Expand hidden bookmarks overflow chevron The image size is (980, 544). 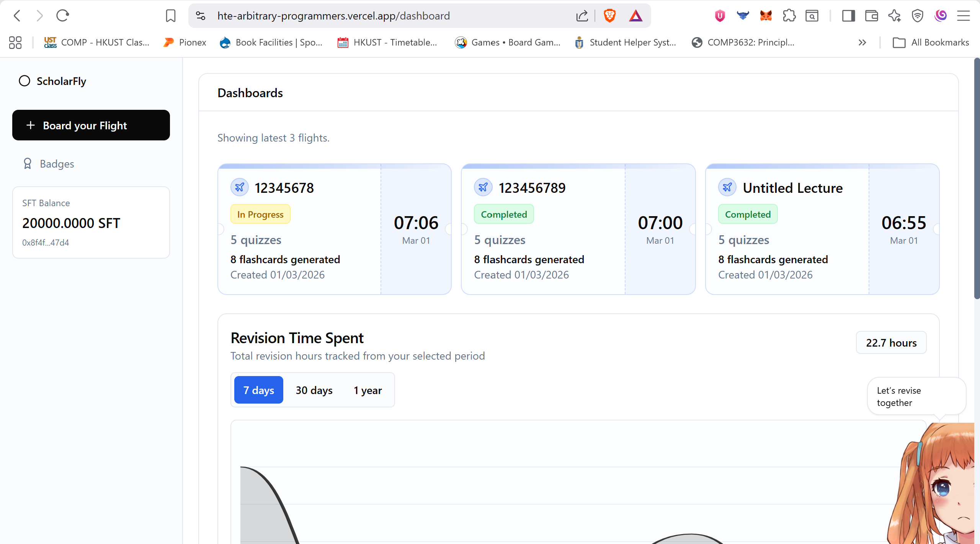pyautogui.click(x=862, y=42)
